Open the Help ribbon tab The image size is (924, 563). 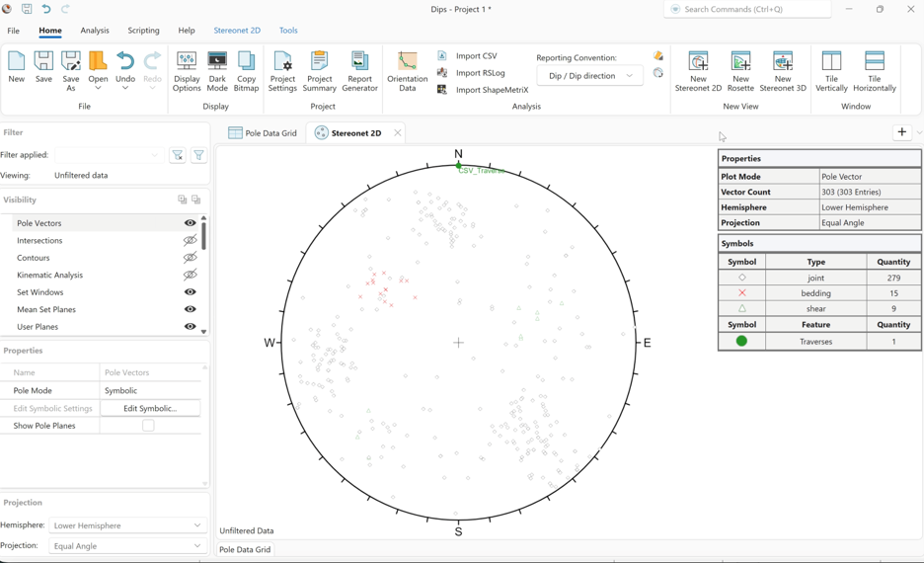[187, 30]
